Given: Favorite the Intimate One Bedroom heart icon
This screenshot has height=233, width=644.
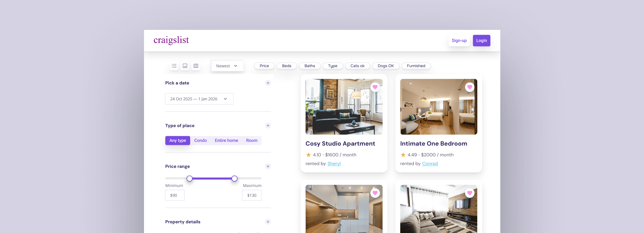Looking at the screenshot, I should tap(470, 87).
